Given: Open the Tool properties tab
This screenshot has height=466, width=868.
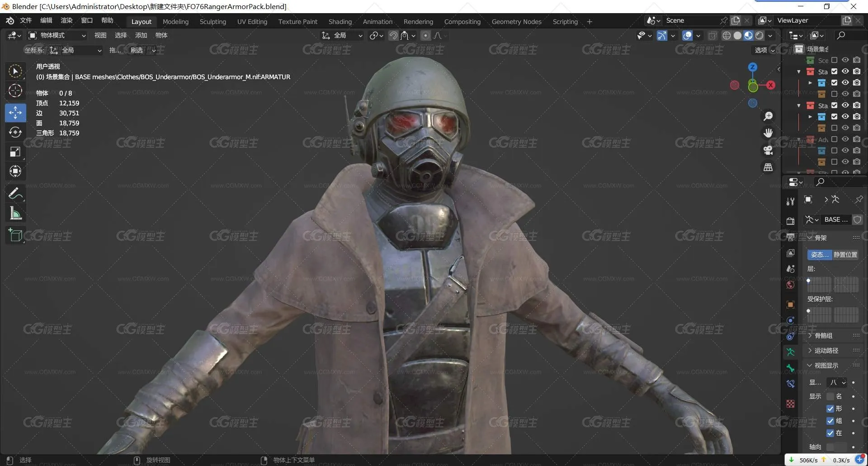Looking at the screenshot, I should click(790, 202).
